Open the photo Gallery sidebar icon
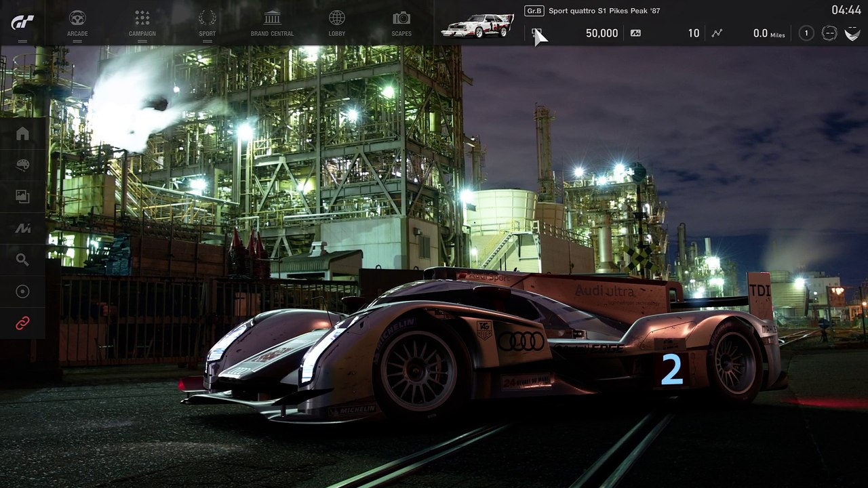The height and width of the screenshot is (488, 868). coord(22,197)
